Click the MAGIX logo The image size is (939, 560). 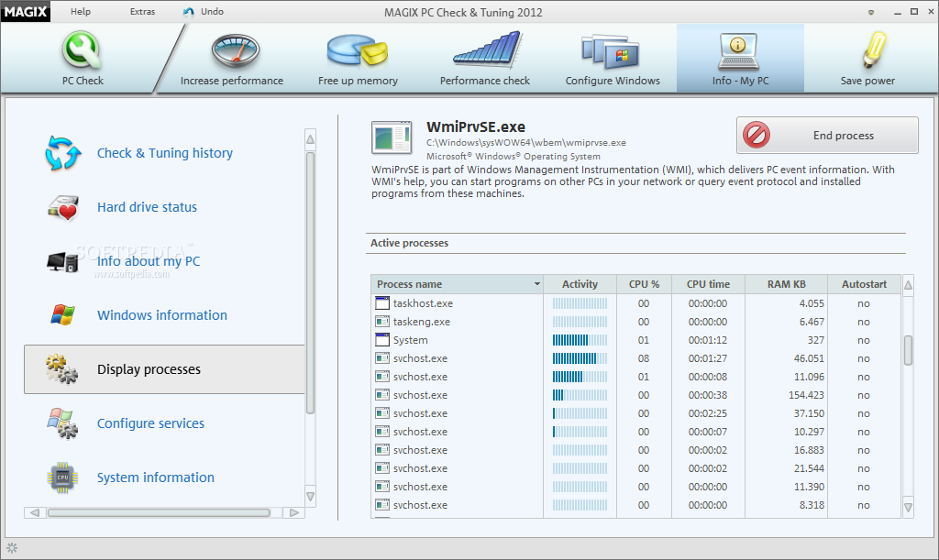click(25, 11)
